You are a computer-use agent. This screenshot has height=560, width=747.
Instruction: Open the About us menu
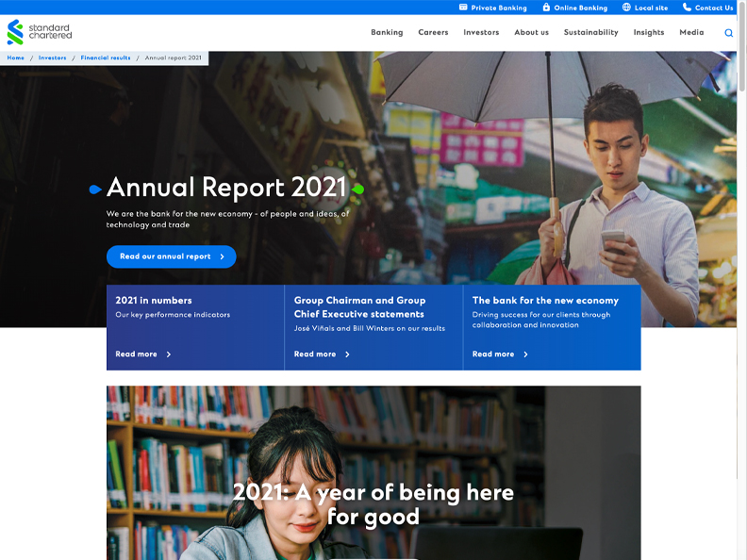(532, 32)
